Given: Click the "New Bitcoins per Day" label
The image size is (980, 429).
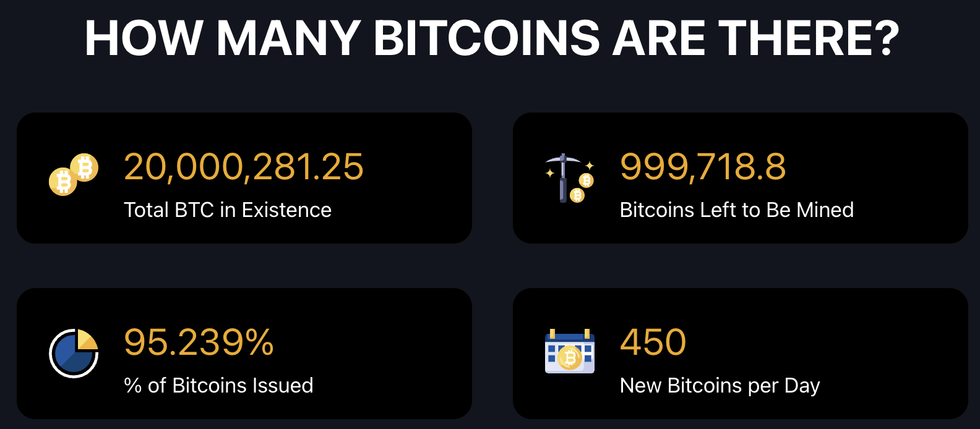Looking at the screenshot, I should [720, 386].
